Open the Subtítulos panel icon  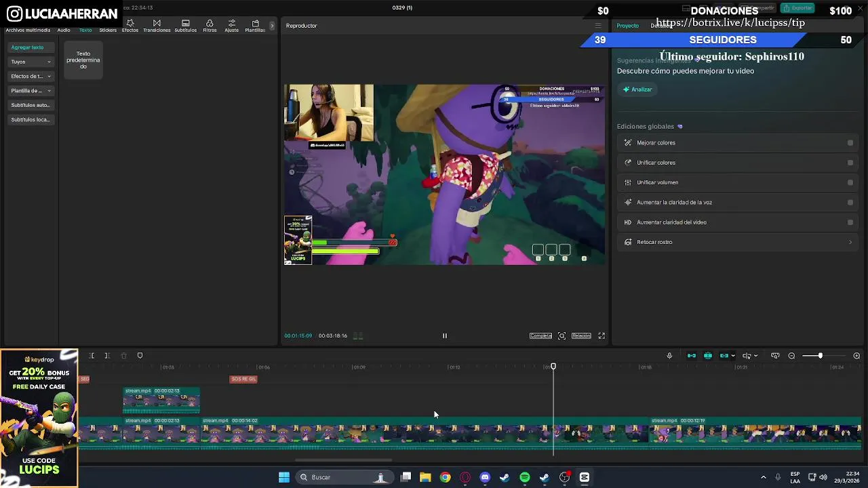pos(185,26)
